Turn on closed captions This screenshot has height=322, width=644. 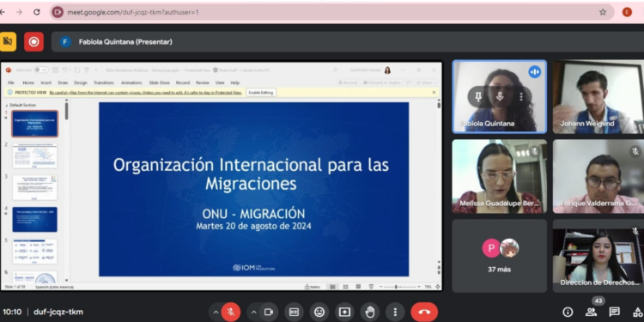(x=294, y=313)
